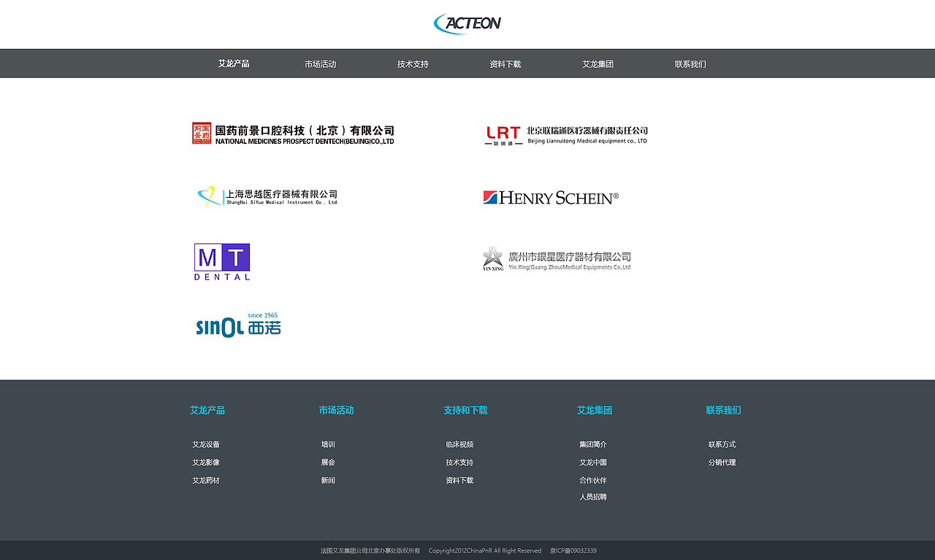This screenshot has height=560, width=935.
Task: Open the 市场活动 navigation menu item
Action: 321,64
